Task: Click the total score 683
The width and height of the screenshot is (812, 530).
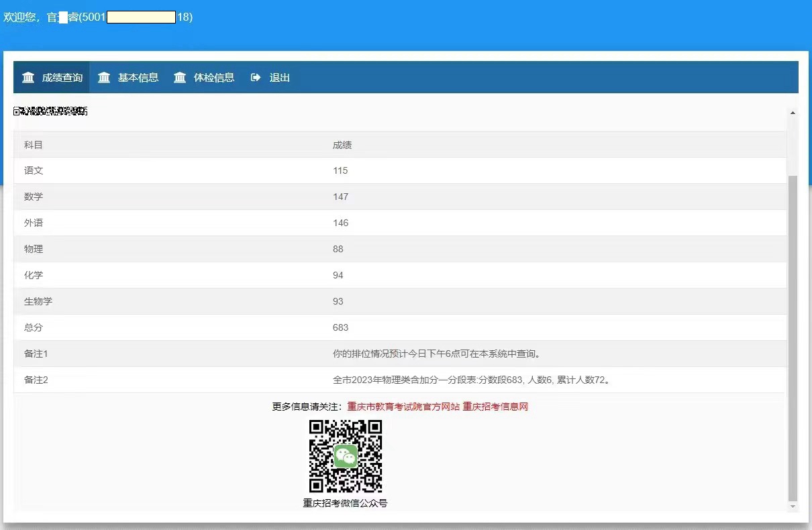Action: pyautogui.click(x=340, y=327)
